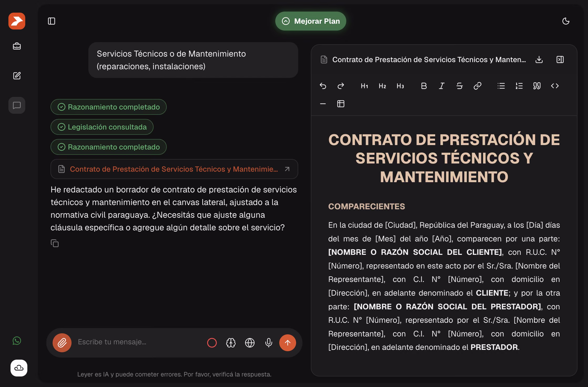Click the orange Leyer logo icon

pyautogui.click(x=17, y=21)
